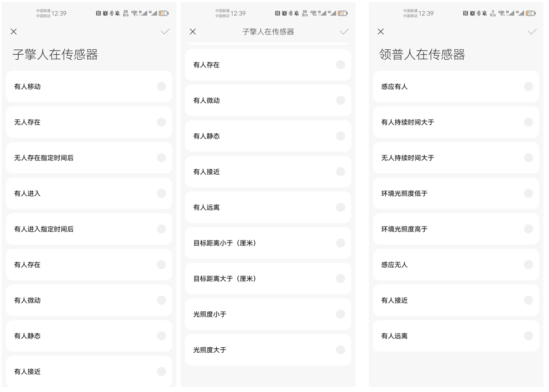The width and height of the screenshot is (549, 392).
Task: Choose the 无人存在指定时间后 radio option
Action: point(161,158)
